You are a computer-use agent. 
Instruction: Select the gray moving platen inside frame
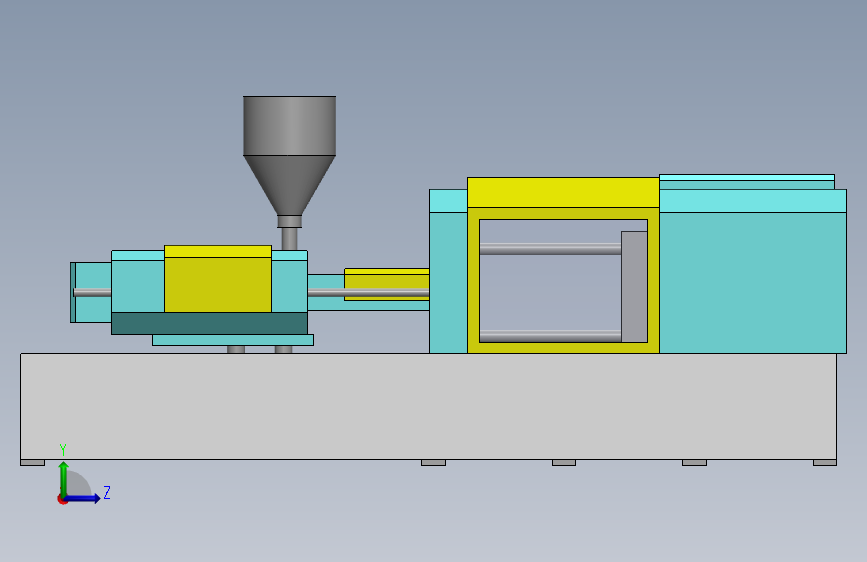(x=634, y=287)
